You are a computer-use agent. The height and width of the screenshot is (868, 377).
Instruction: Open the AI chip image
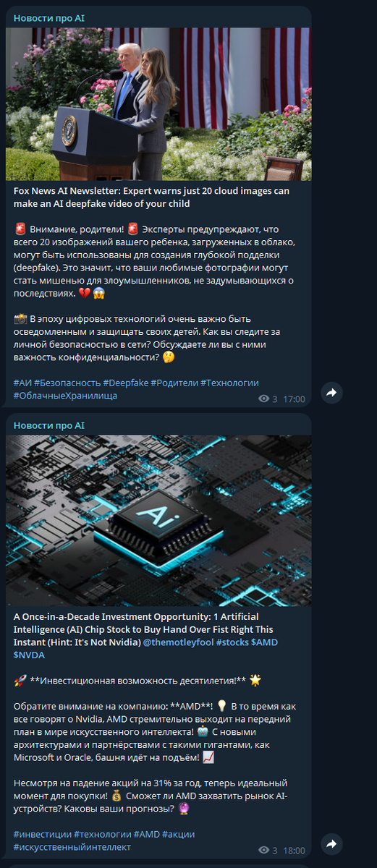click(158, 521)
